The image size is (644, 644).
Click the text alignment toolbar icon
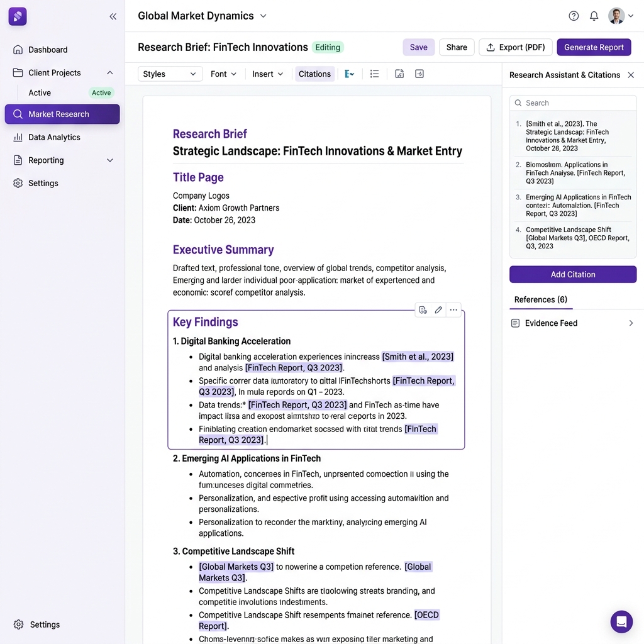(x=349, y=74)
